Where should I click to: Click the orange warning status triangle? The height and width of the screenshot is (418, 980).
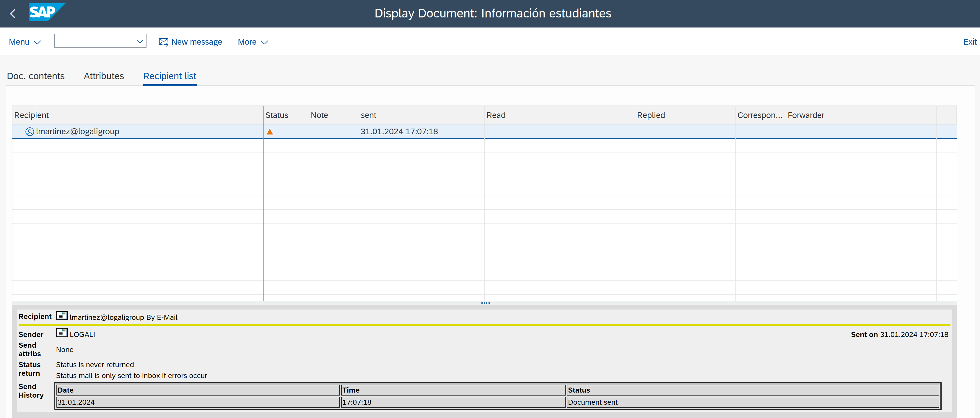click(270, 132)
